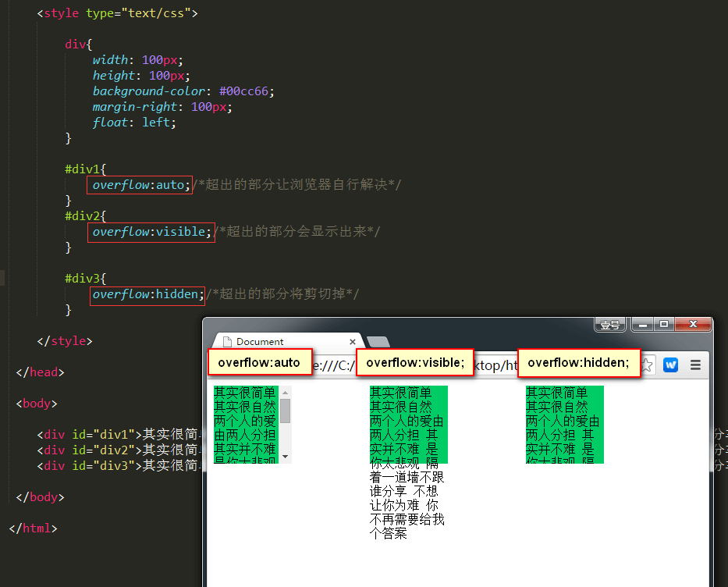Viewport: 728px width, 587px height.
Task: Open a new browser tab
Action: (x=378, y=342)
